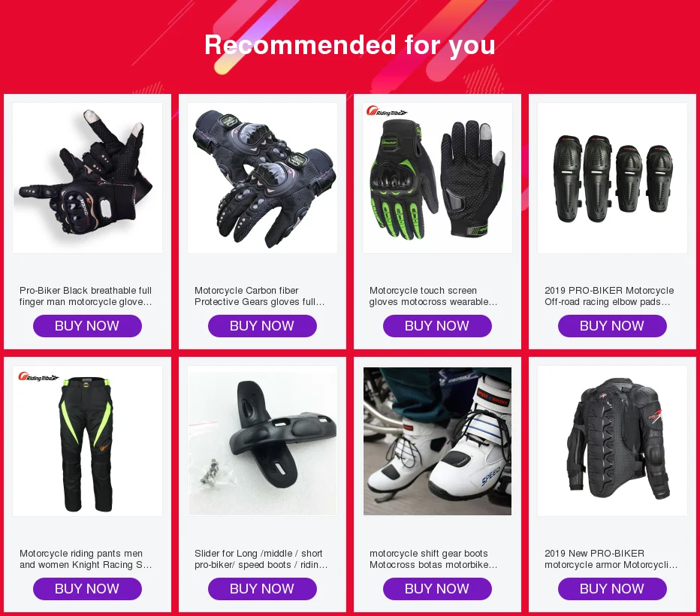700x616 pixels.
Task: Open the carbon fiber gloves product photo
Action: 263,178
